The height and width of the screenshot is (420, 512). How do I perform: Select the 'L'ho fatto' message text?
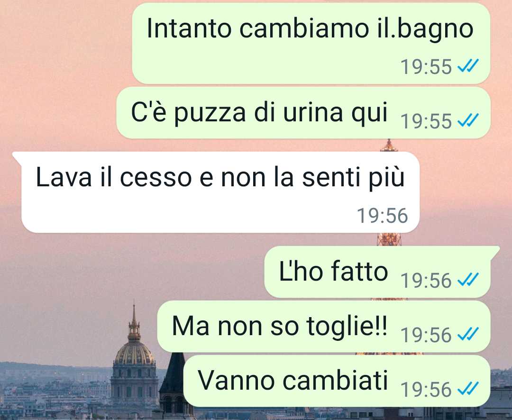pos(333,272)
